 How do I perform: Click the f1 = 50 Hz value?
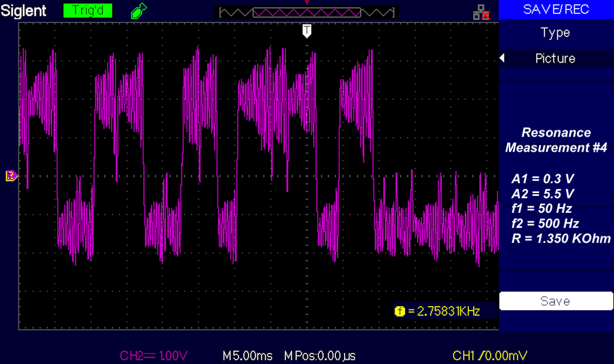[x=541, y=209]
